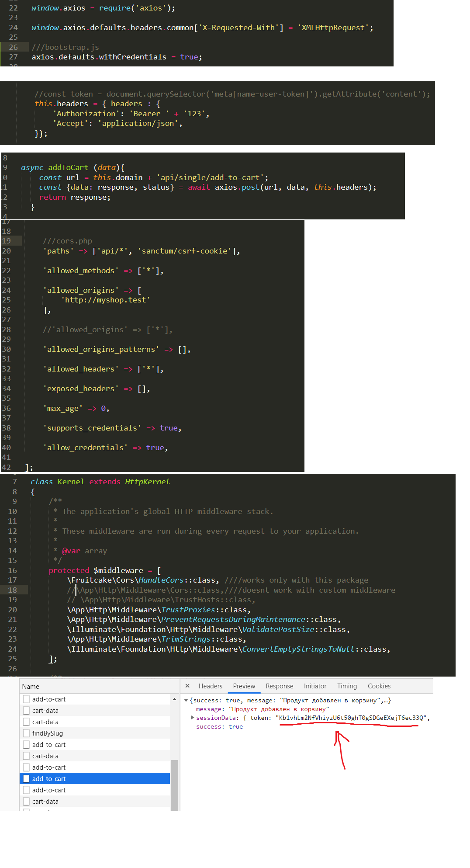
Task: Click the request list scrollbar up arrow
Action: point(174,699)
